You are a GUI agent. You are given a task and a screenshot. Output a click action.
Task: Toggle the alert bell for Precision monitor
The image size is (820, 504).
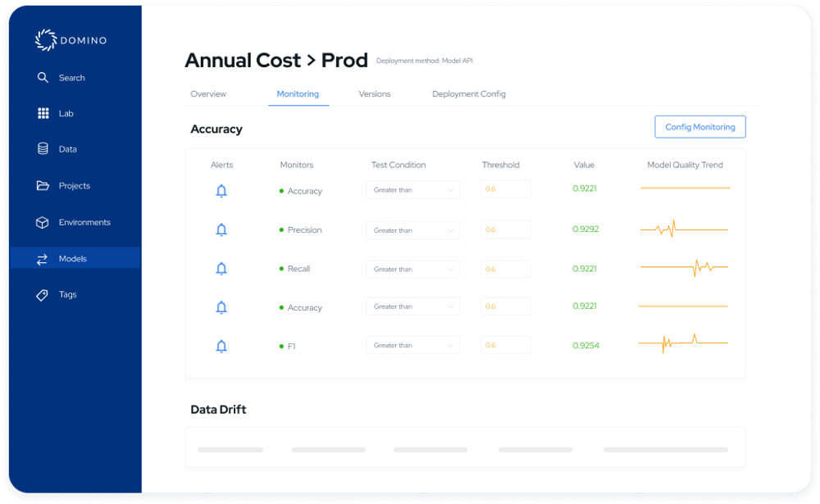click(x=221, y=229)
